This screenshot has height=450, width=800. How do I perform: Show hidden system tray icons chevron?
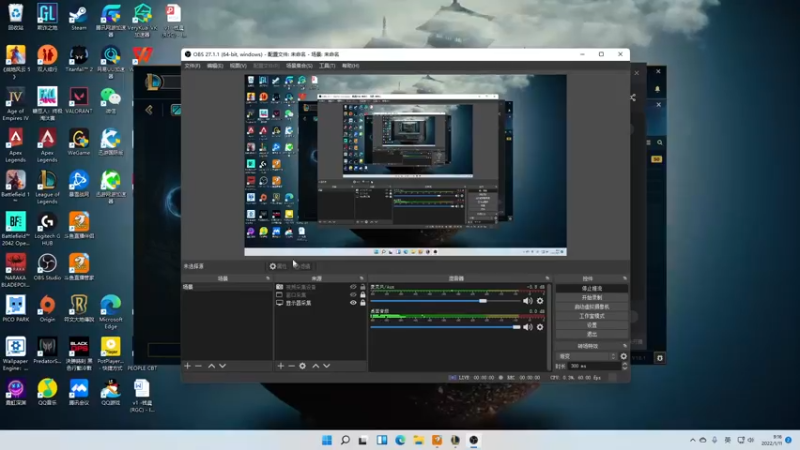[692, 440]
